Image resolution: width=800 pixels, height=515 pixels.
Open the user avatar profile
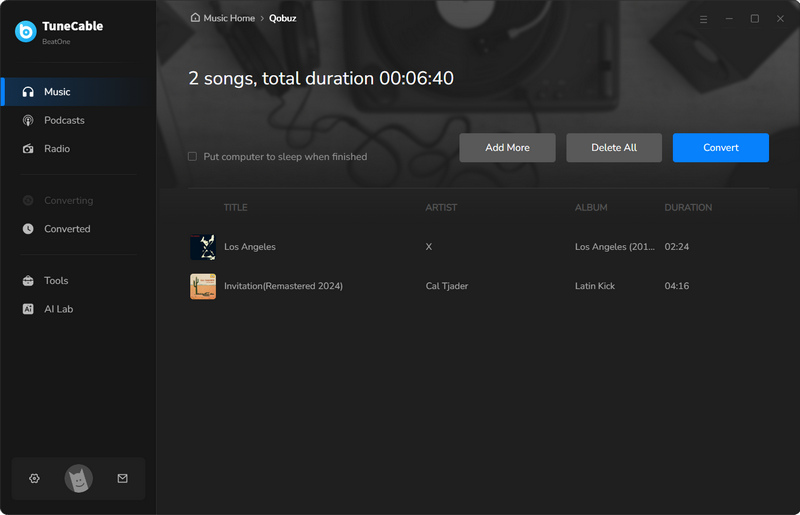pos(79,478)
